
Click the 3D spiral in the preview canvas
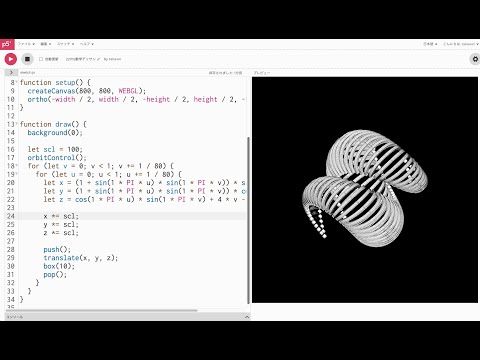tap(365, 188)
